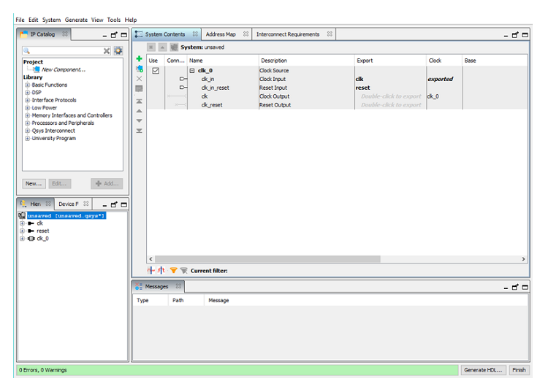
Task: Click the move to top arrow icon
Action: coord(139,101)
